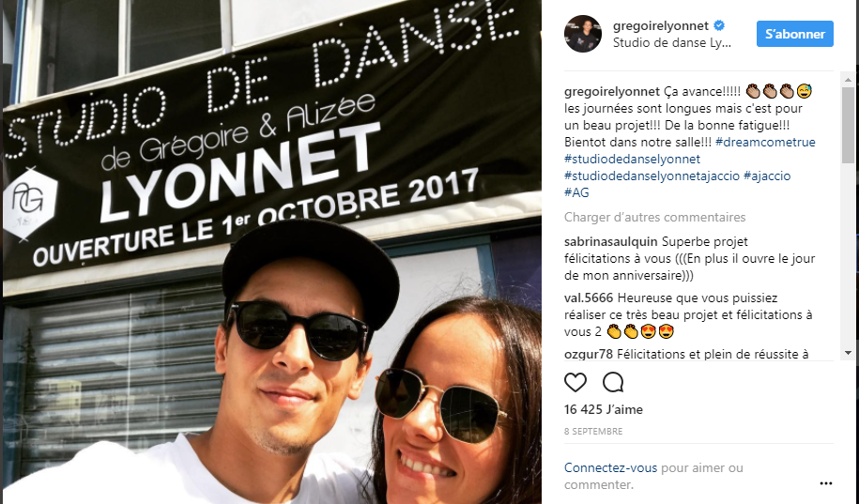Open the Studio de danse Ly... location
Viewport: 859px width, 504px height.
click(671, 43)
